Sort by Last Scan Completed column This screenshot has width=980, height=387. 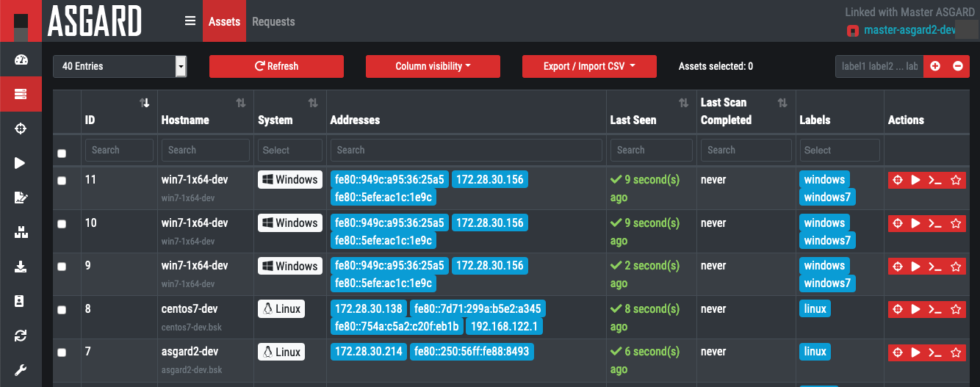pos(782,103)
